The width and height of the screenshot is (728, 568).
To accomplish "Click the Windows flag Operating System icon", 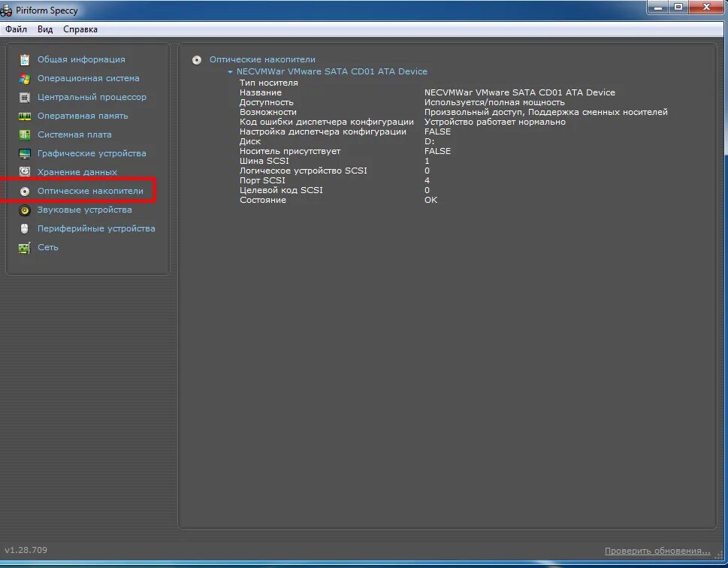I will (x=25, y=78).
